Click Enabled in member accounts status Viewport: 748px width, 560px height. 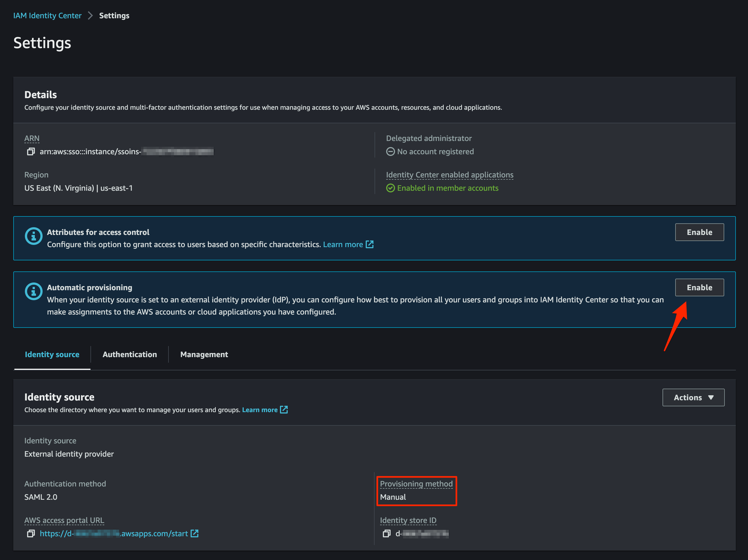pos(448,188)
